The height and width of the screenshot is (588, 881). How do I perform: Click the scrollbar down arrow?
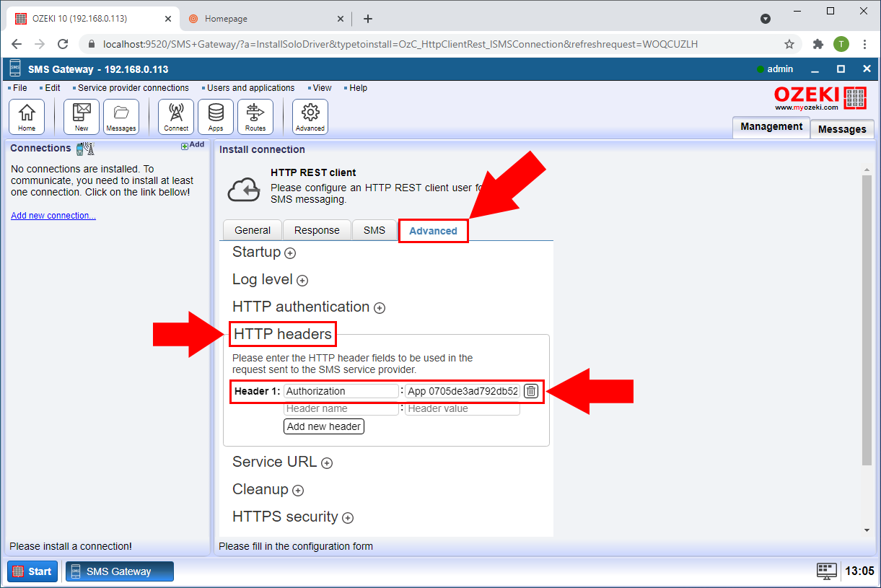click(x=867, y=530)
